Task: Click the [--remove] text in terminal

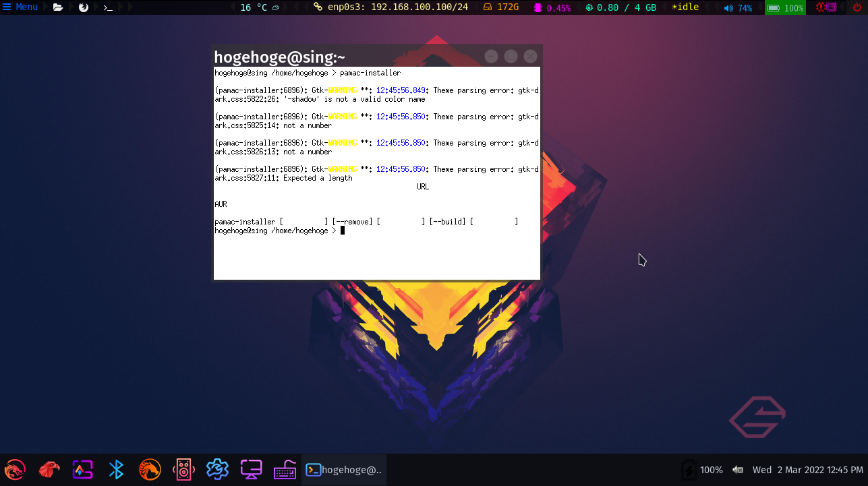Action: click(x=352, y=222)
